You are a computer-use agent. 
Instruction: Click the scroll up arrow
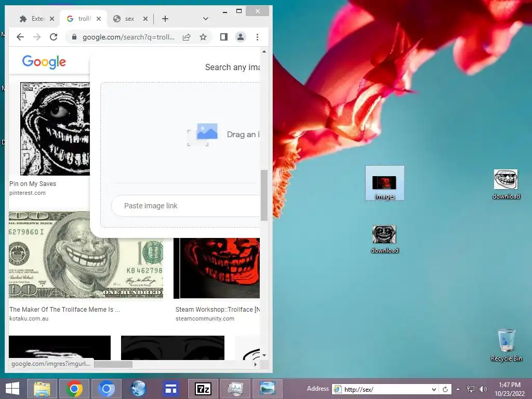tap(264, 51)
